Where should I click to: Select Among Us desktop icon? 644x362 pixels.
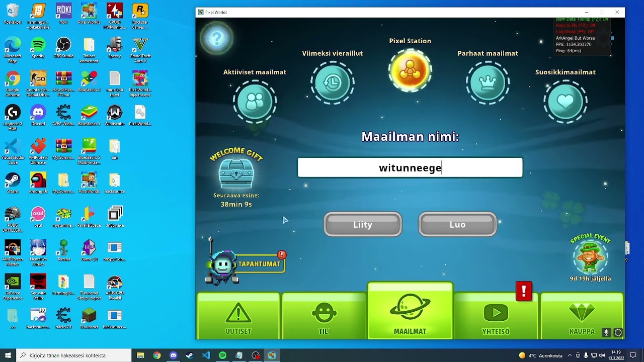tap(38, 184)
